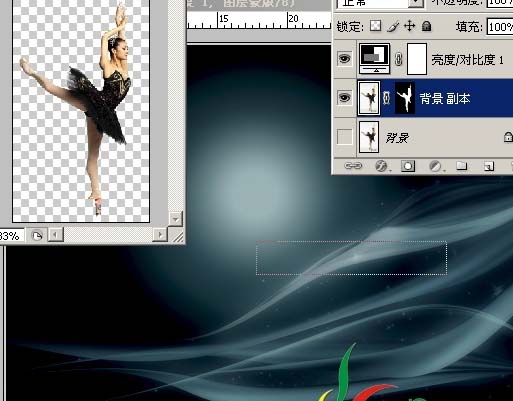This screenshot has width=513, height=401.
Task: Click the lock transparent pixels icon
Action: coord(376,26)
